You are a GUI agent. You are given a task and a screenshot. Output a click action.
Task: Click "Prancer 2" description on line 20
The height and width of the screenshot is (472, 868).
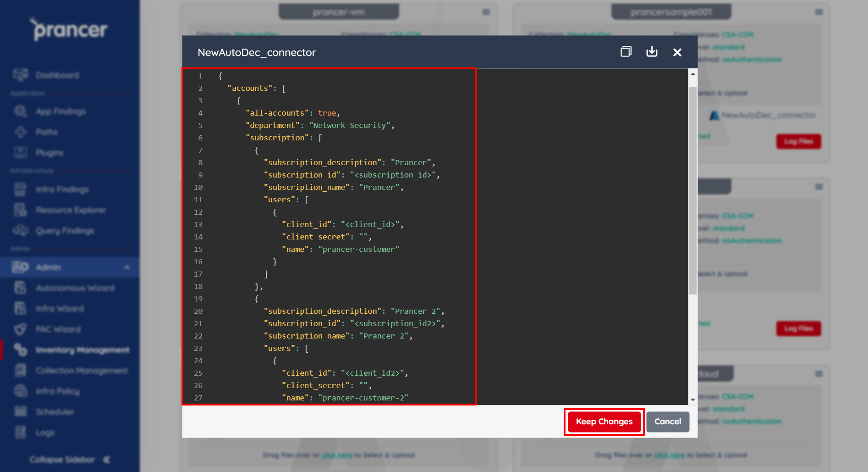click(x=415, y=311)
